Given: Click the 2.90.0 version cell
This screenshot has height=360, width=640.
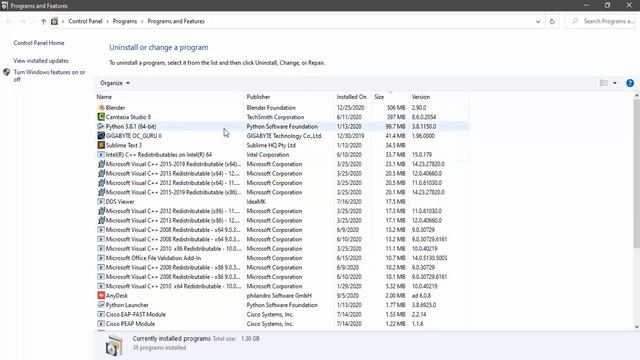Looking at the screenshot, I should pos(419,108).
